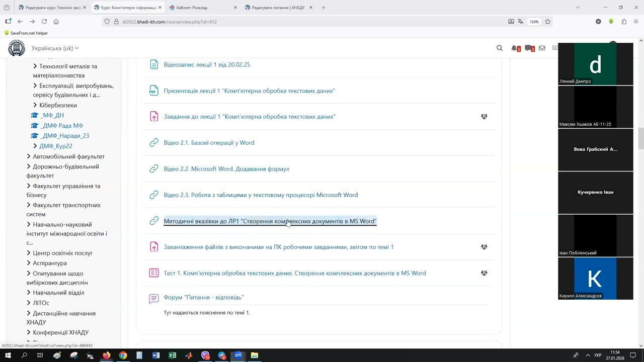Click group mode icon for file upload assignment
This screenshot has height=362, width=644.
point(484,247)
